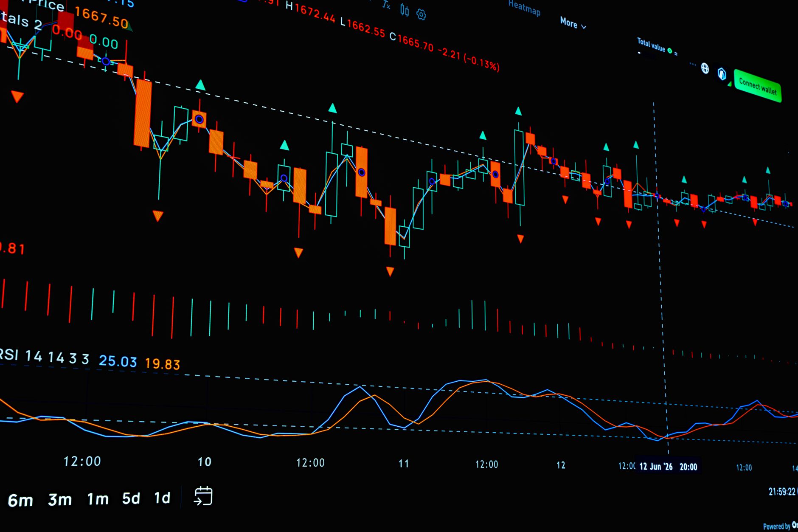Screen dimensions: 798x532
Task: Toggle the Total value visibility eye
Action: [670, 51]
